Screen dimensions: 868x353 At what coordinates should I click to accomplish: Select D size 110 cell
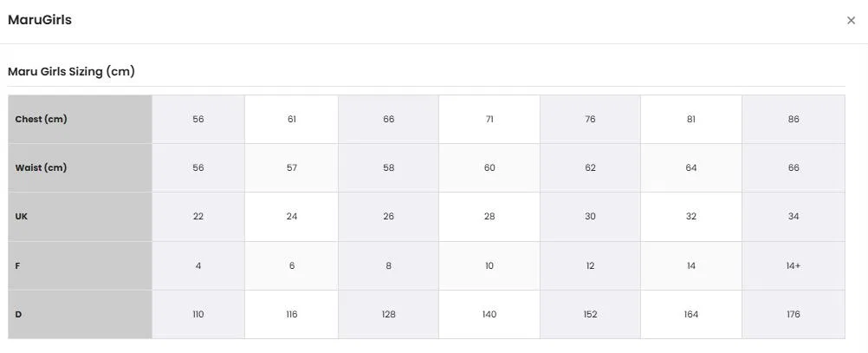(198, 314)
